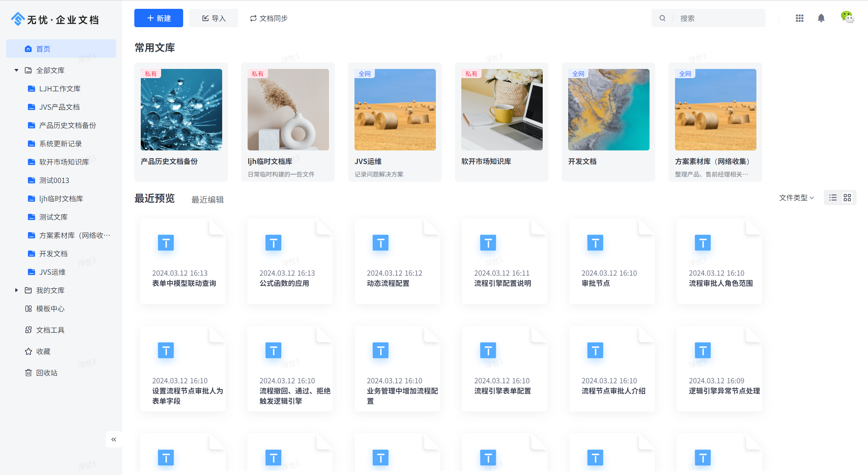Open the JVS运维 library thumbnail
This screenshot has height=475, width=868.
coord(395,110)
